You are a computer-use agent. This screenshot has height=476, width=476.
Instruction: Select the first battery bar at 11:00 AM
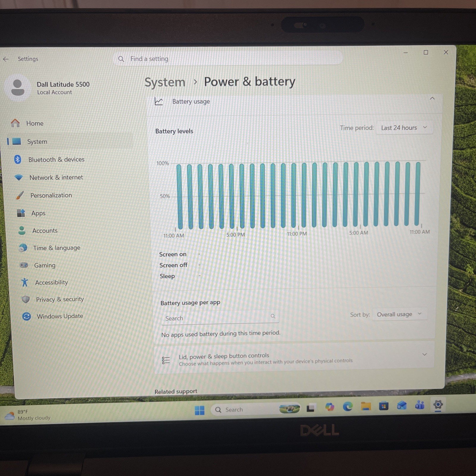180,197
